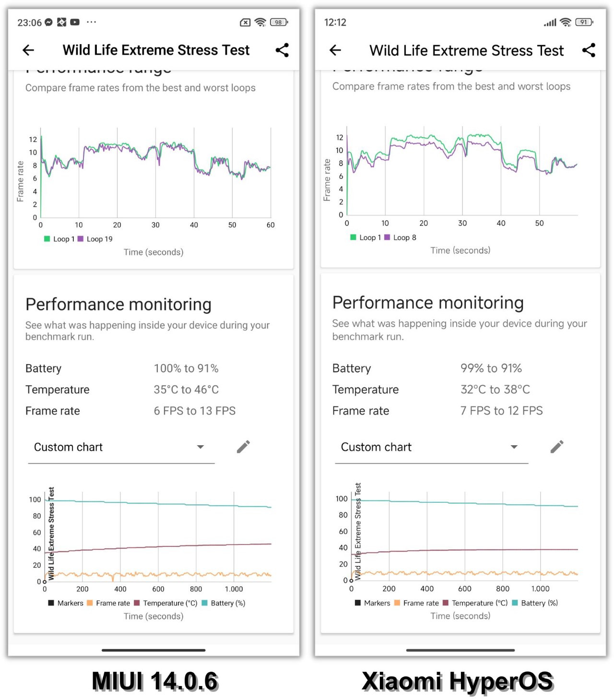Open Custom chart dropdown in MIUI panel
Screen dimensions: 614x700
pos(121,447)
